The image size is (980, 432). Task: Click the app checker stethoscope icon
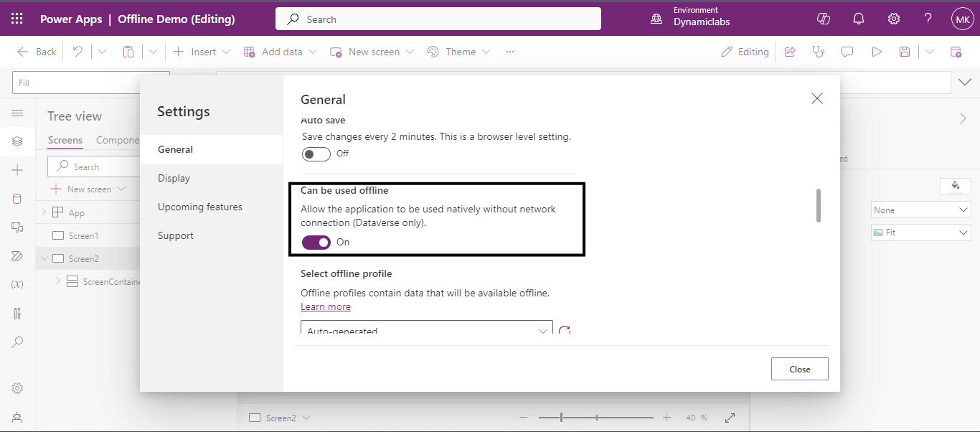click(818, 52)
